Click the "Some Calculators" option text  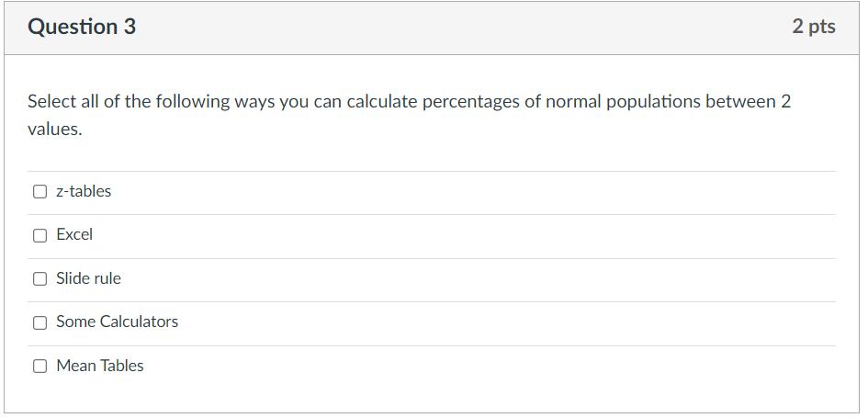[x=117, y=322]
